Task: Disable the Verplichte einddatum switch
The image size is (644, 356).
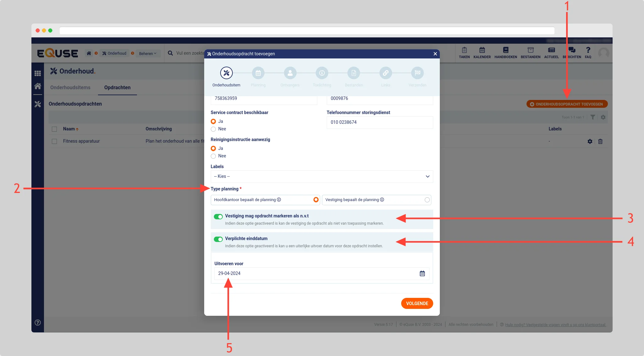Action: tap(218, 239)
